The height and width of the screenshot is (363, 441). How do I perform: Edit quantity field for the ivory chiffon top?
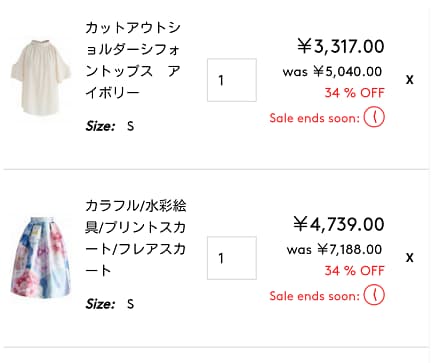tap(232, 80)
